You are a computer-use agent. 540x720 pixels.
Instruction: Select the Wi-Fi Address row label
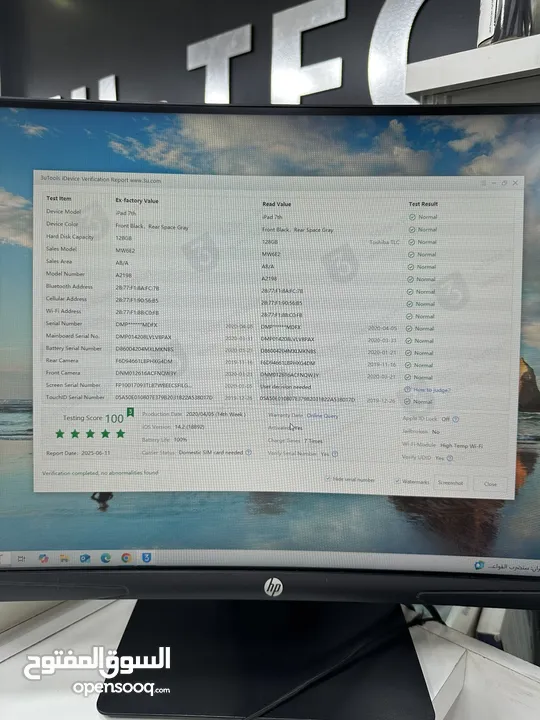(63, 311)
